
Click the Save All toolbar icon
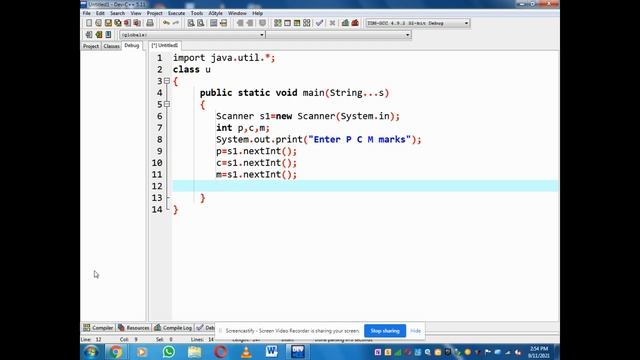(118, 23)
